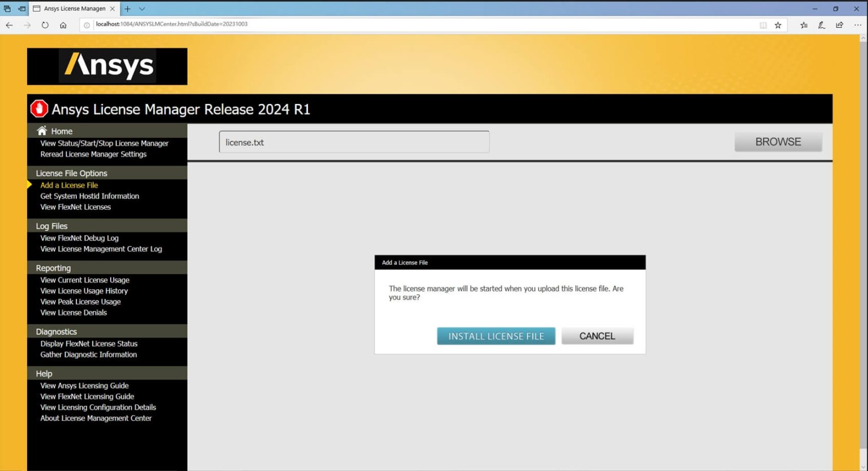Select Ansys License Manager browser tab
Viewport: 868px width, 471px height.
pos(75,8)
